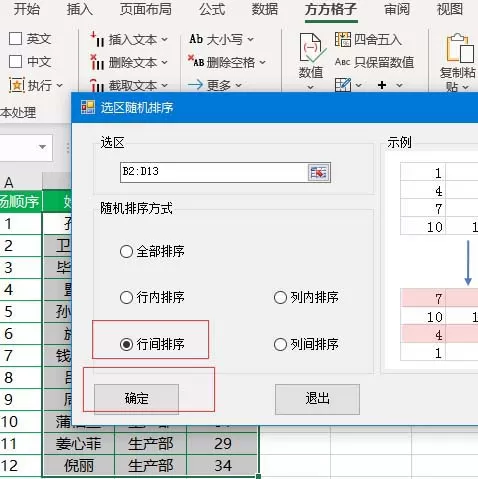Click the cell with value 34
Screen dimensions: 478x479
coord(223,465)
